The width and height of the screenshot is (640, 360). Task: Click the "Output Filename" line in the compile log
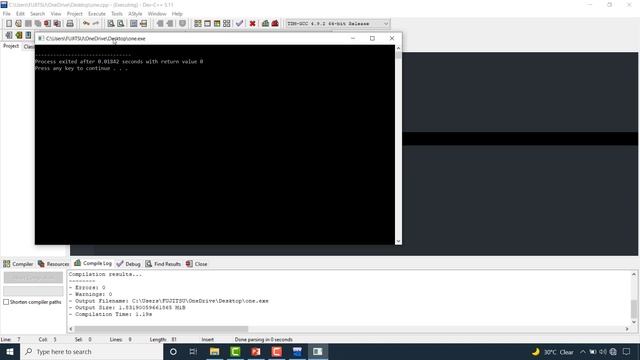pos(169,301)
